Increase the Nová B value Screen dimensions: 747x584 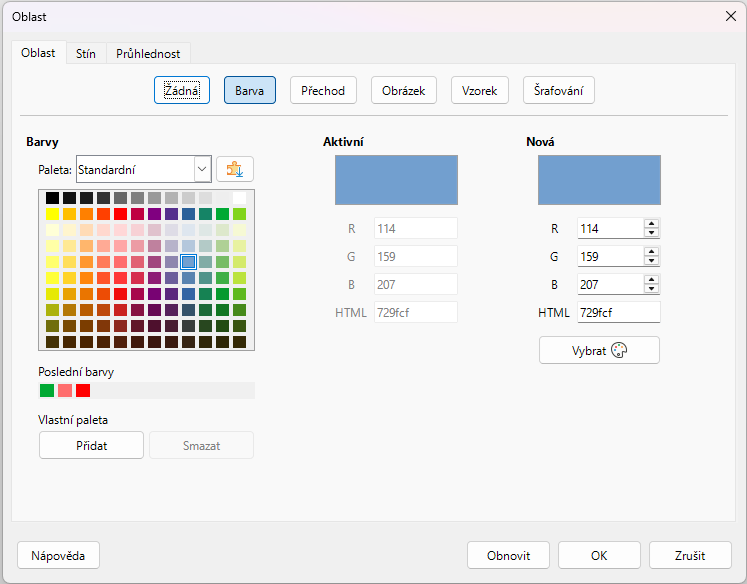(x=651, y=280)
